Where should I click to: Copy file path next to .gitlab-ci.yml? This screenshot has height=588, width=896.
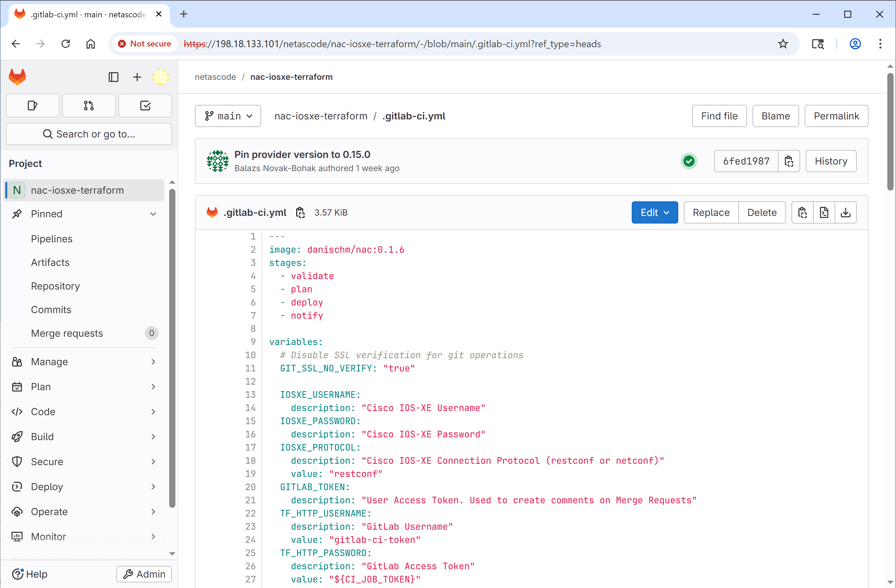(300, 212)
